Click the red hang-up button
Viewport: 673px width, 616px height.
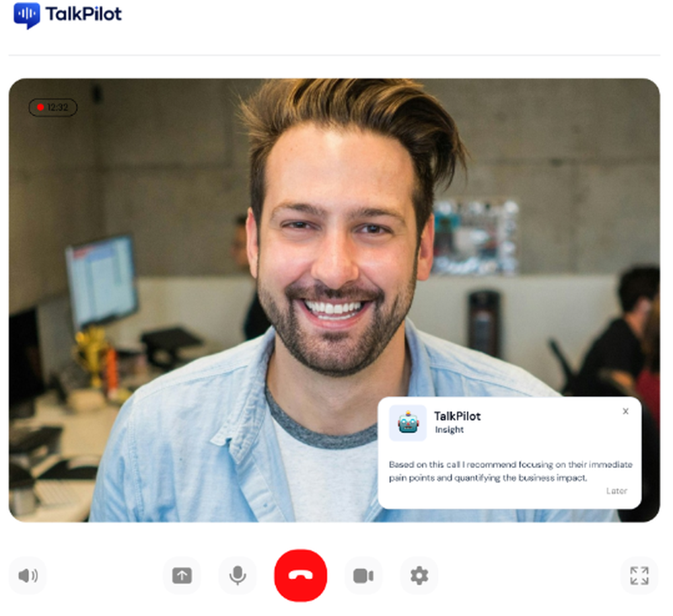pyautogui.click(x=301, y=576)
